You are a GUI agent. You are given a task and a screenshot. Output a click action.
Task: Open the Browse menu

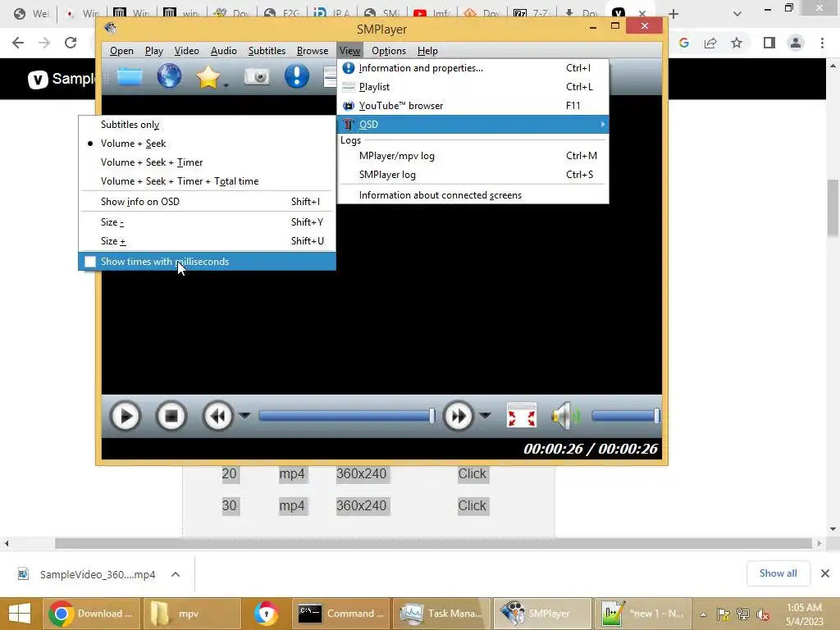coord(313,51)
